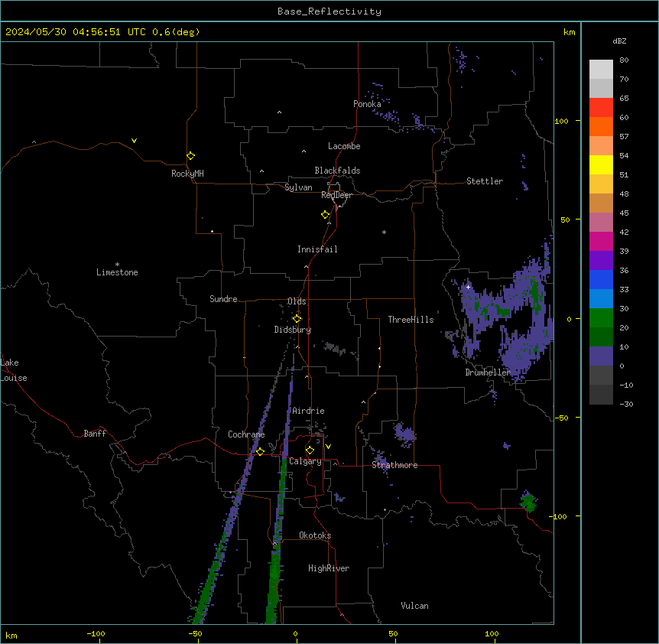Click the red 65 dBZ legend swatch
Image resolution: width=659 pixels, height=644 pixels.
point(601,108)
